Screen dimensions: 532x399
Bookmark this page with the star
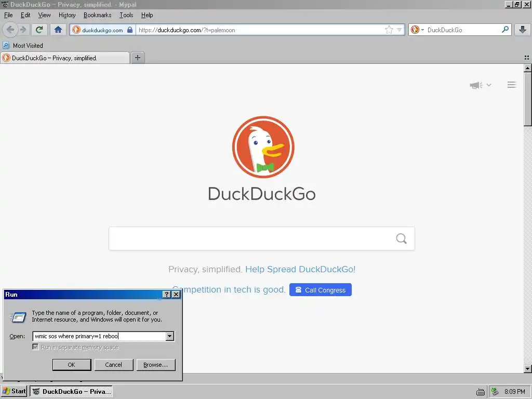tap(389, 30)
